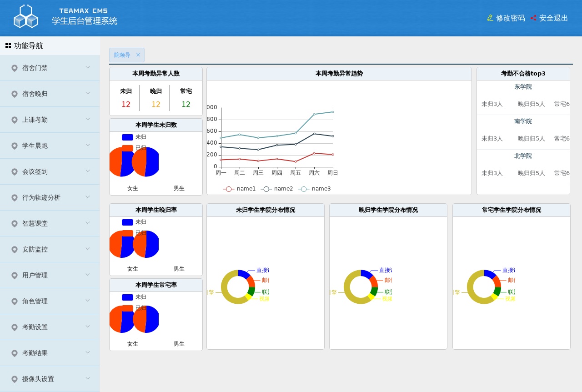Viewport: 582px width, 392px height.
Task: Click the 修改密码 link
Action: pos(511,18)
